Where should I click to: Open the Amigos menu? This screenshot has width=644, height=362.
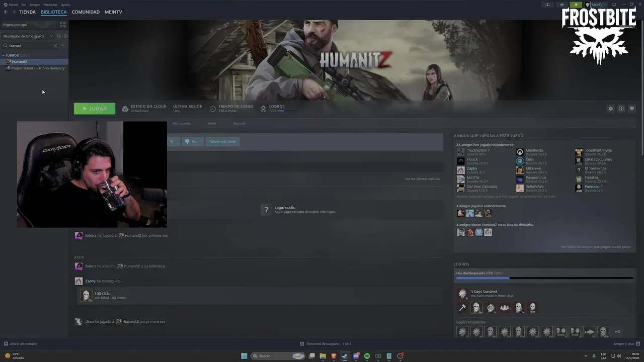[x=34, y=5]
